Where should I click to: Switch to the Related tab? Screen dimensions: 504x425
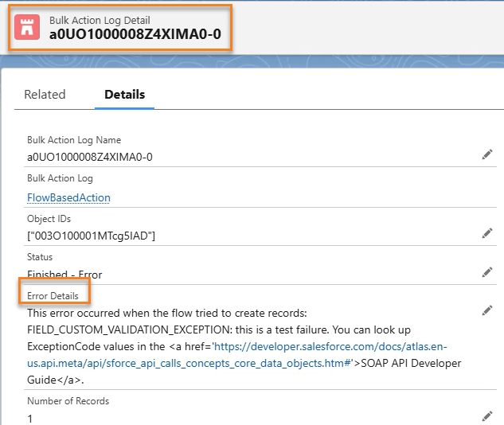(x=45, y=94)
